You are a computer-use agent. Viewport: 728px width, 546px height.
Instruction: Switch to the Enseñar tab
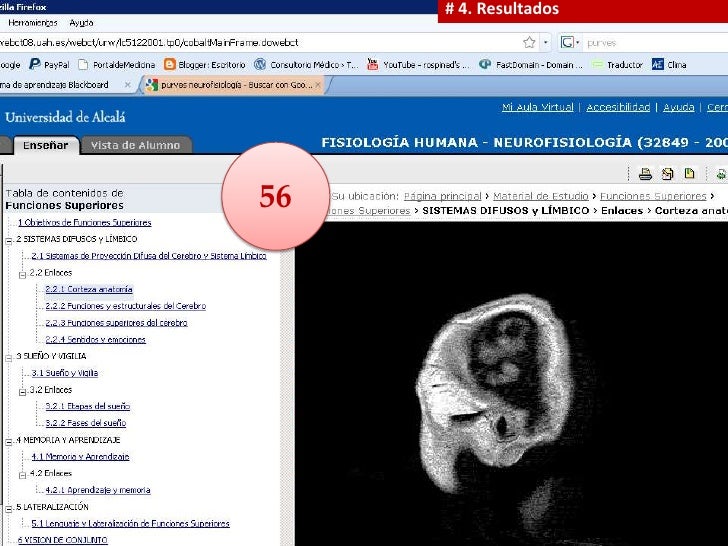(46, 145)
